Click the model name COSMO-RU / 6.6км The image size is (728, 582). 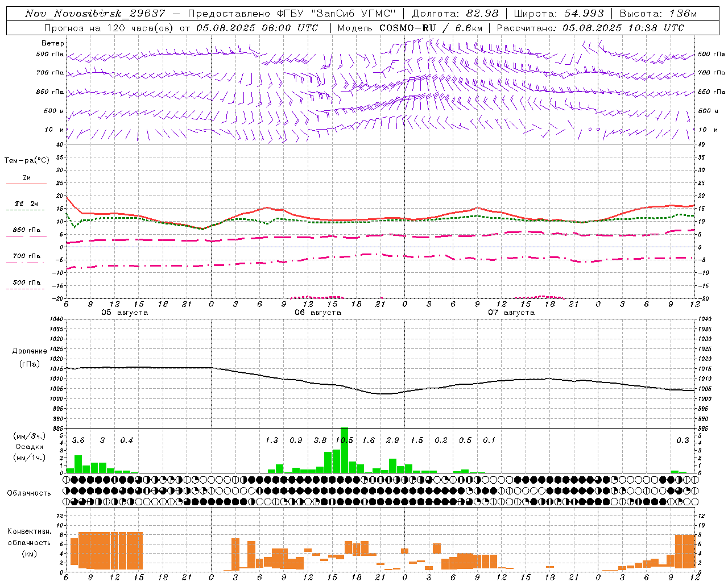click(431, 28)
